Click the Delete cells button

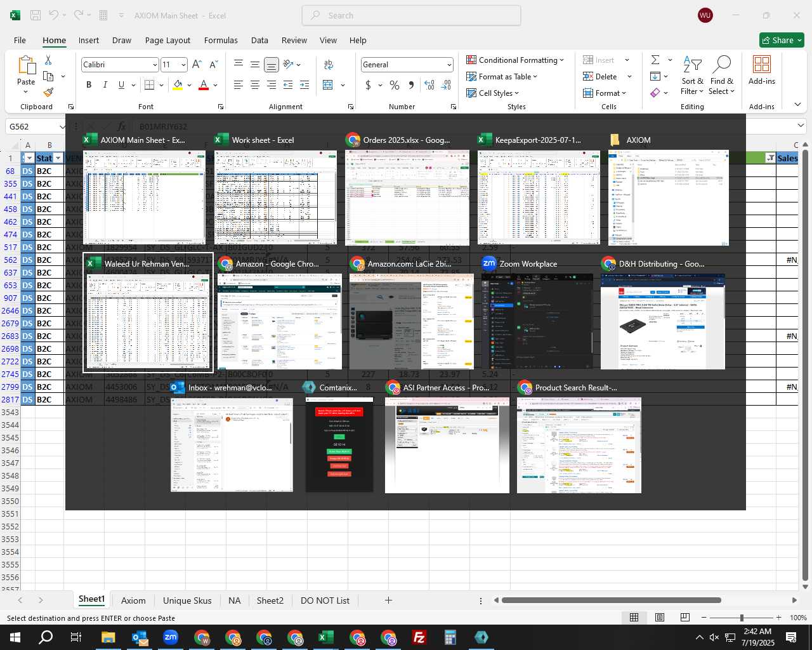(600, 76)
